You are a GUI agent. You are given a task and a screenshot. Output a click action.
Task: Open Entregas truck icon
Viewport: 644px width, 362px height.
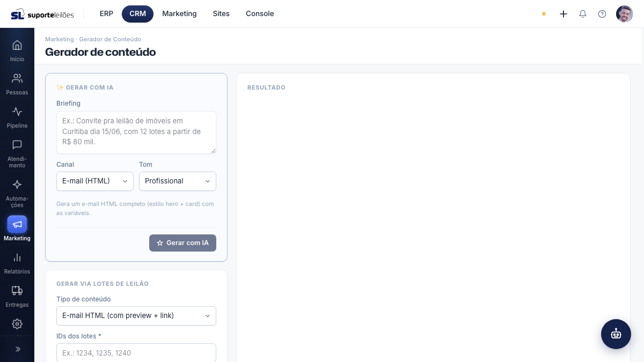tap(17, 291)
